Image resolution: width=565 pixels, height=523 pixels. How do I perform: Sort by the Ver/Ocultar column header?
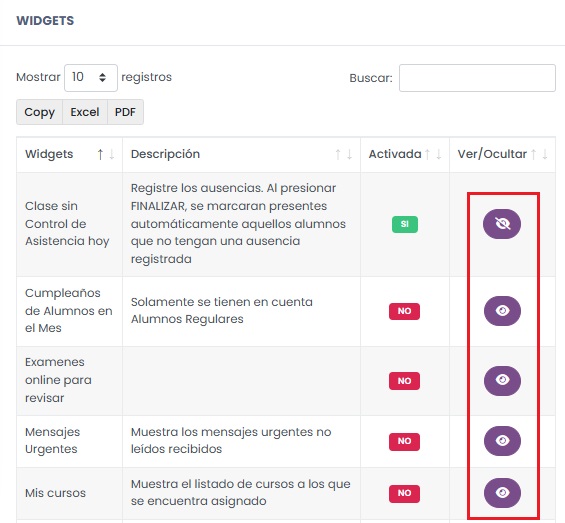503,154
